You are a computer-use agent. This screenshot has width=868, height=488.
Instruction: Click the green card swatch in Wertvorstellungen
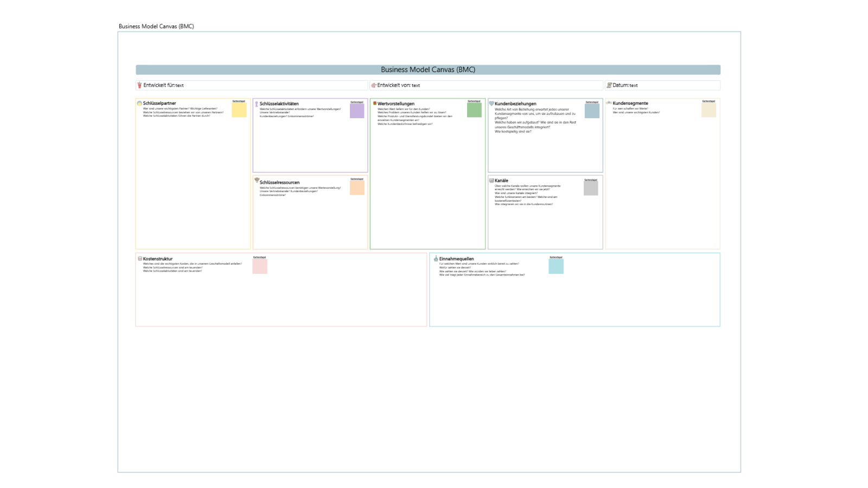coord(474,109)
